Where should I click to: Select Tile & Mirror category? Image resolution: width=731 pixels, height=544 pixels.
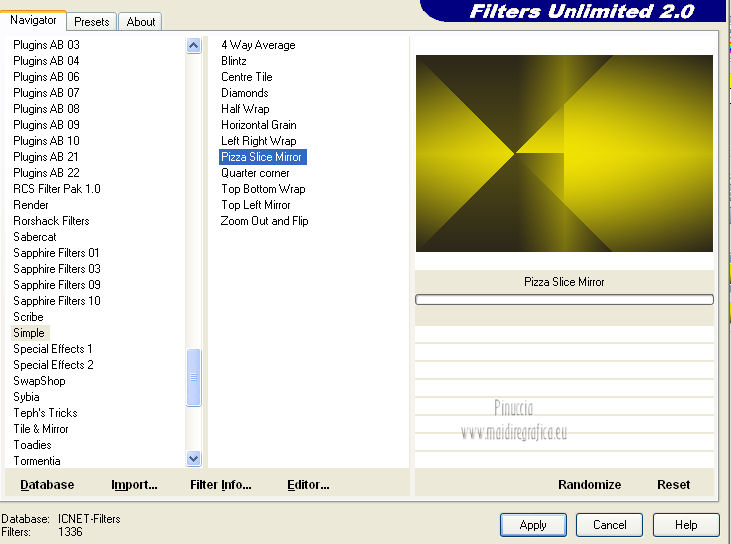coord(41,429)
